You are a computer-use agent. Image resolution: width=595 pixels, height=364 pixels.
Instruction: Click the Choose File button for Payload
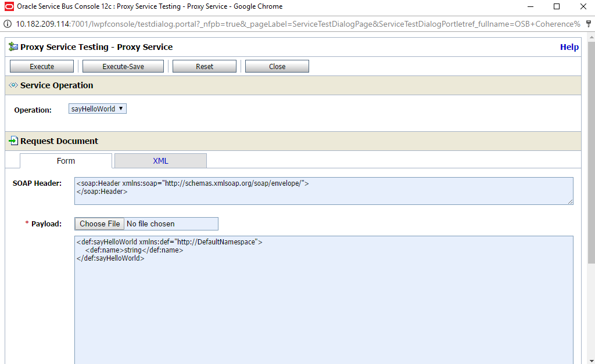point(99,224)
